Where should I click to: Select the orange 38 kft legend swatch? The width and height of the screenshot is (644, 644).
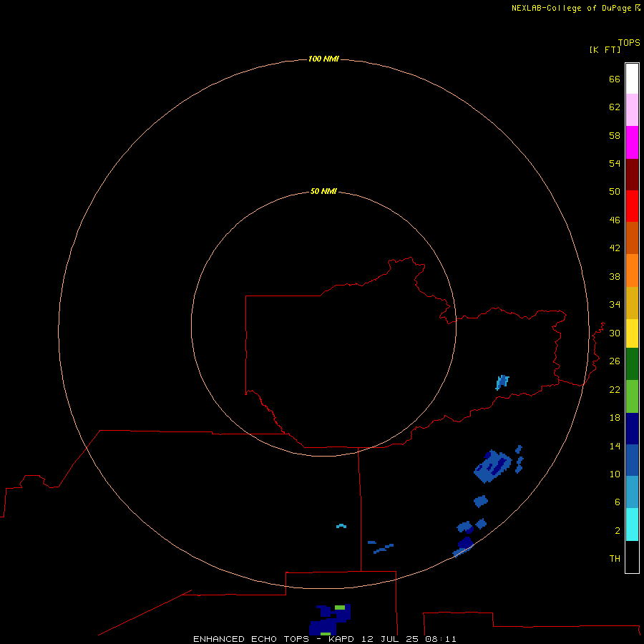(x=632, y=270)
